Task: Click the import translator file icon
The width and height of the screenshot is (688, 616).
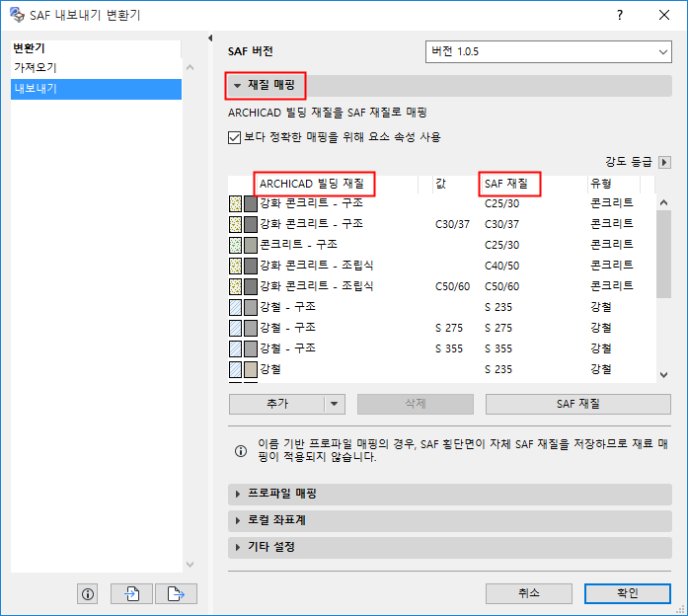Action: click(x=131, y=594)
